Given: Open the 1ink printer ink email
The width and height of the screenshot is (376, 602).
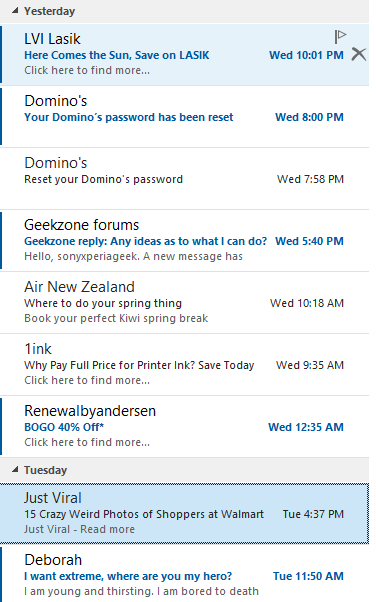Looking at the screenshot, I should point(184,364).
